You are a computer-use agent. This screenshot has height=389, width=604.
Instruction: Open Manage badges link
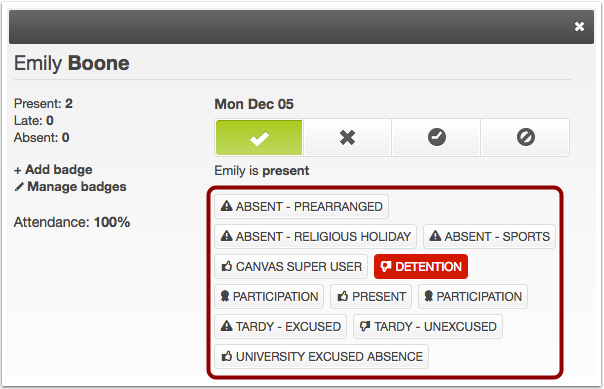(70, 187)
